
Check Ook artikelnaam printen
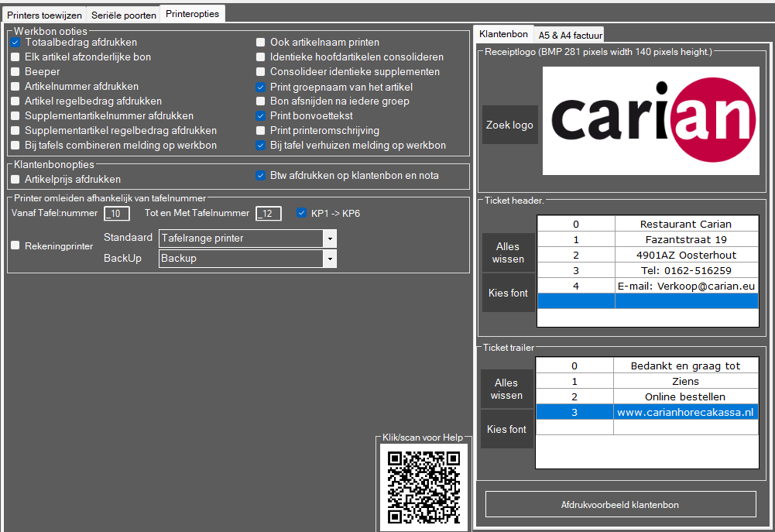coord(260,43)
